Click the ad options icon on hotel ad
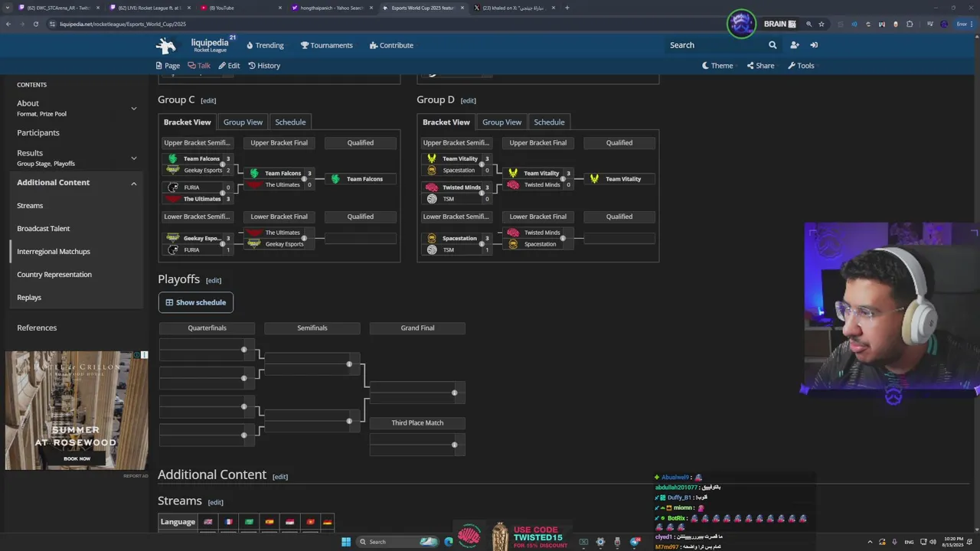The width and height of the screenshot is (980, 551). pyautogui.click(x=144, y=355)
